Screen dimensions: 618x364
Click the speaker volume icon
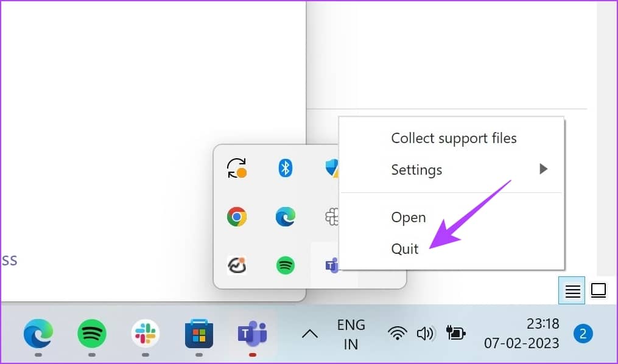pyautogui.click(x=426, y=334)
